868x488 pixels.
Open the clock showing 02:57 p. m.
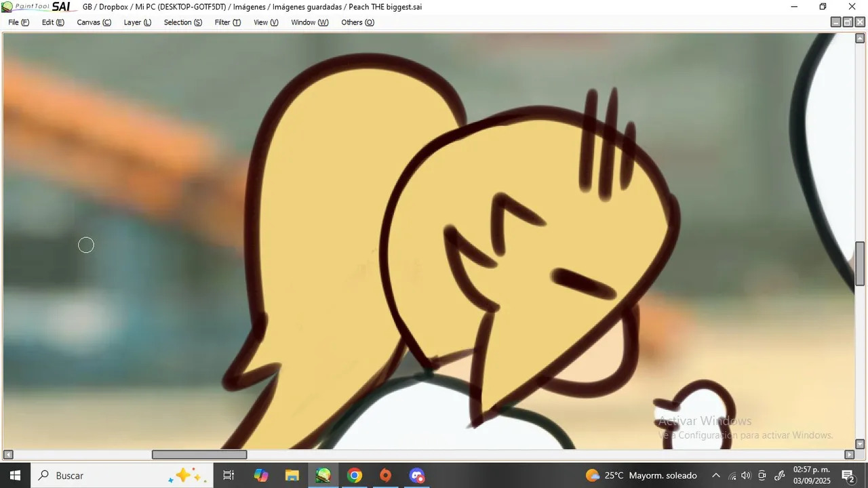[x=811, y=476]
